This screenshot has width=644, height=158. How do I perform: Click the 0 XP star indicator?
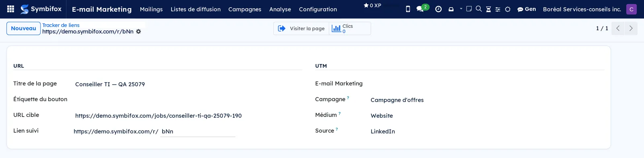coord(372,6)
